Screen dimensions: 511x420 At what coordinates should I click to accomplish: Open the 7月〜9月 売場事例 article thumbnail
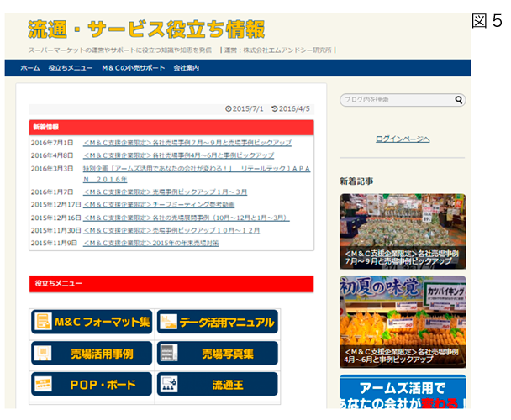click(x=403, y=231)
